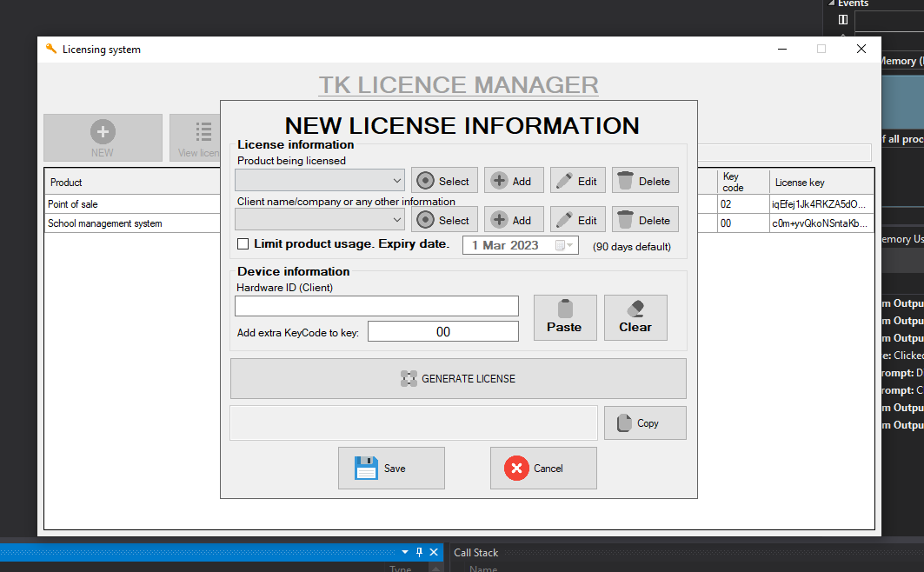
Task: Click the Paste icon for Hardware ID
Action: click(565, 310)
